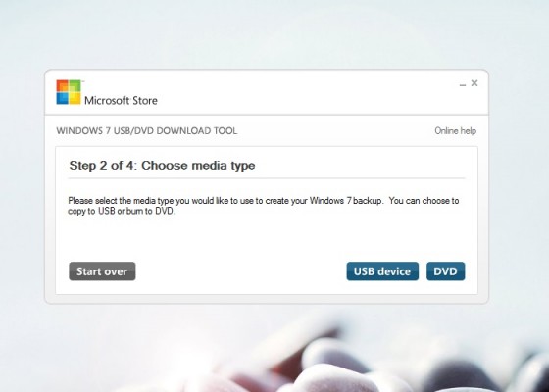549x392 pixels.
Task: Close the Windows 7 USB/DVD tool
Action: (x=474, y=83)
